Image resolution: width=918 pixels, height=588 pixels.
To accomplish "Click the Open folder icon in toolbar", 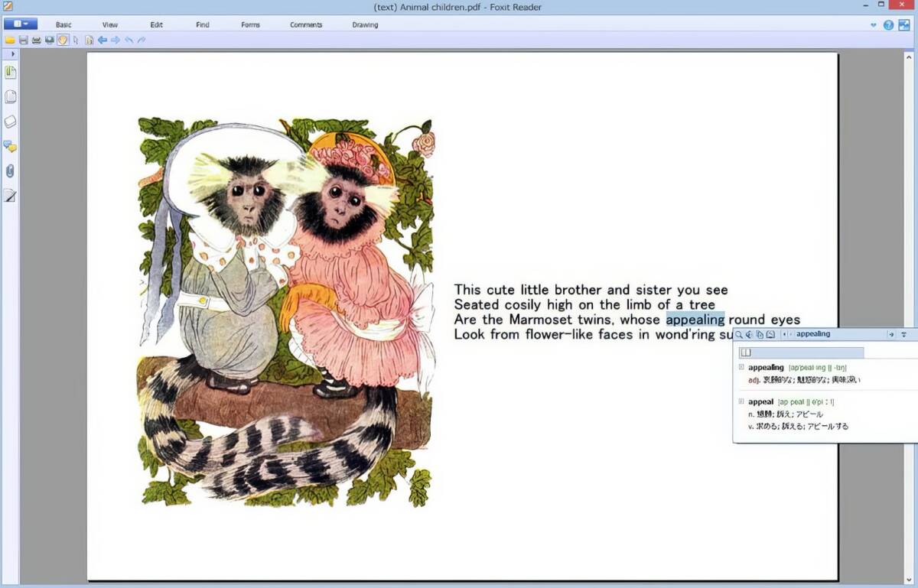I will tap(10, 40).
